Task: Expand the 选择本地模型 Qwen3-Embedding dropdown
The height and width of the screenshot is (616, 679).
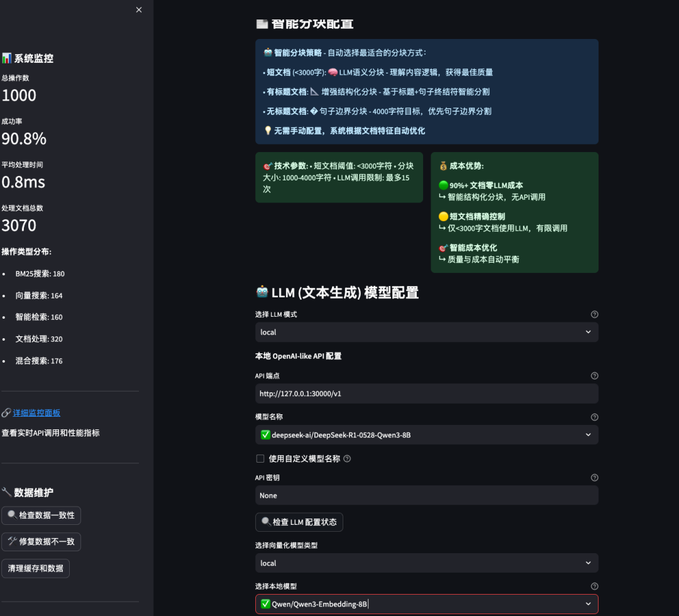Action: pos(427,603)
